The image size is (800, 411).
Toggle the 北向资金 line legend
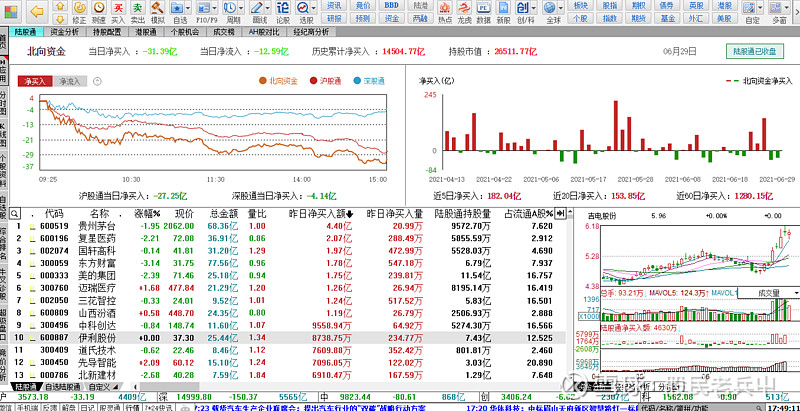point(278,81)
